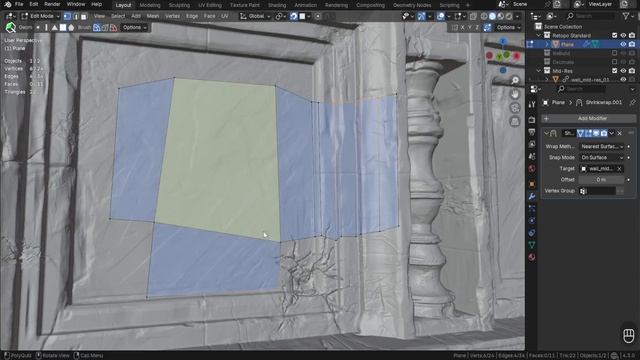640x360 pixels.
Task: Switch to UV Editing workspace tab
Action: coord(210,5)
